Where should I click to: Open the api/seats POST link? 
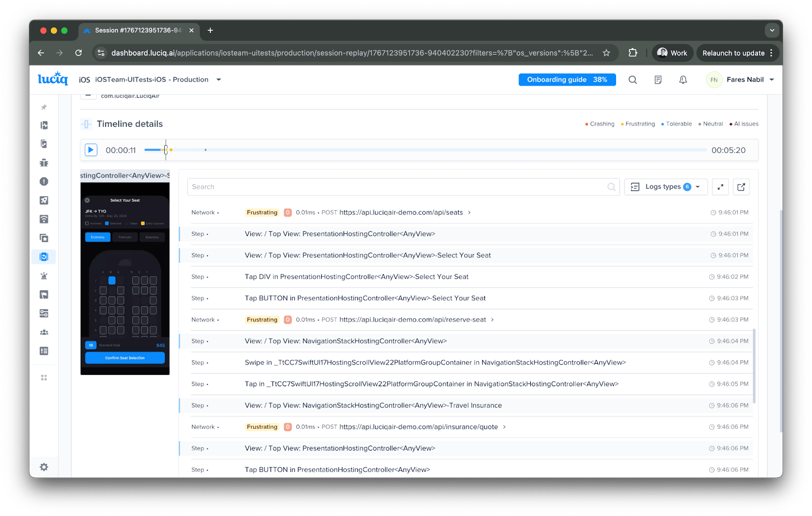(x=401, y=213)
